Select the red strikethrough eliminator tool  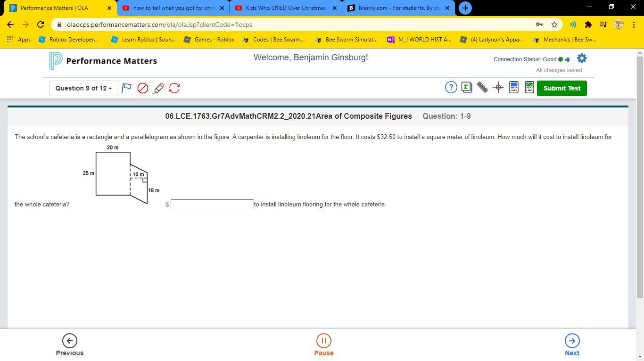click(143, 88)
